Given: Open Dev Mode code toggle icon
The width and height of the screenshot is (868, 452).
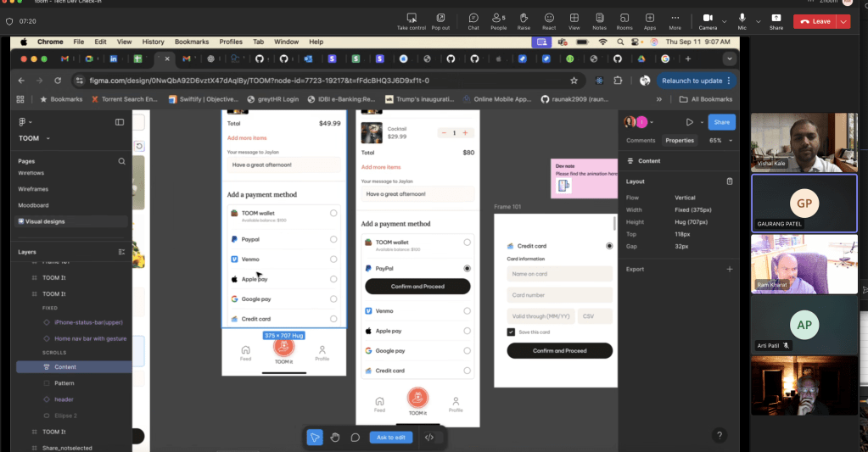Looking at the screenshot, I should [429, 438].
